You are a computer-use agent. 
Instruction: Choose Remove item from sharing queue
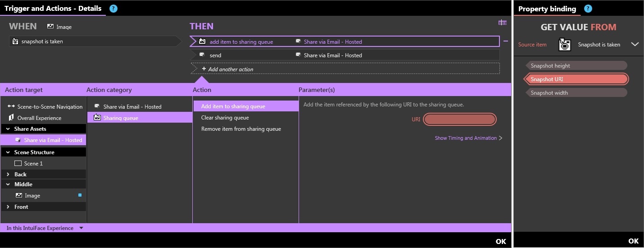(241, 129)
